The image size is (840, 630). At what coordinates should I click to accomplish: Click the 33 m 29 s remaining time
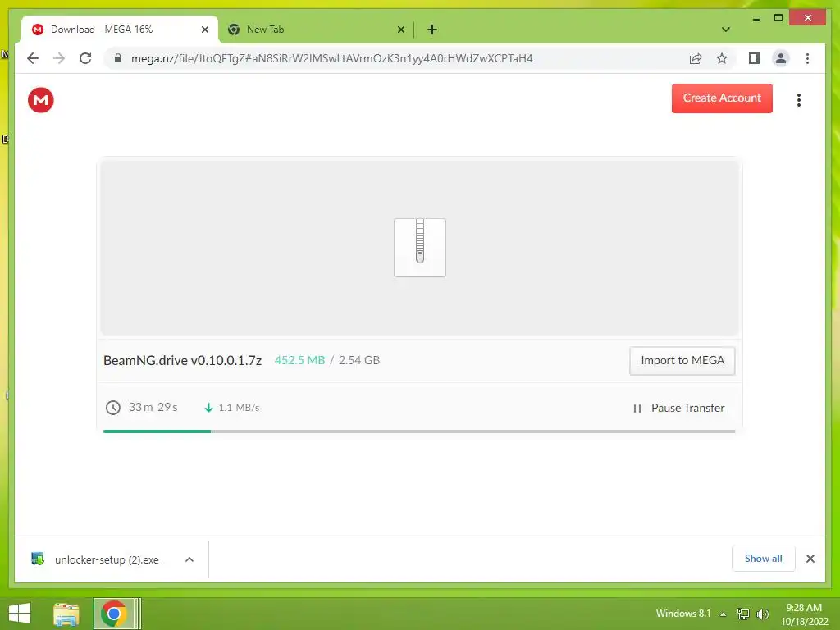point(153,407)
